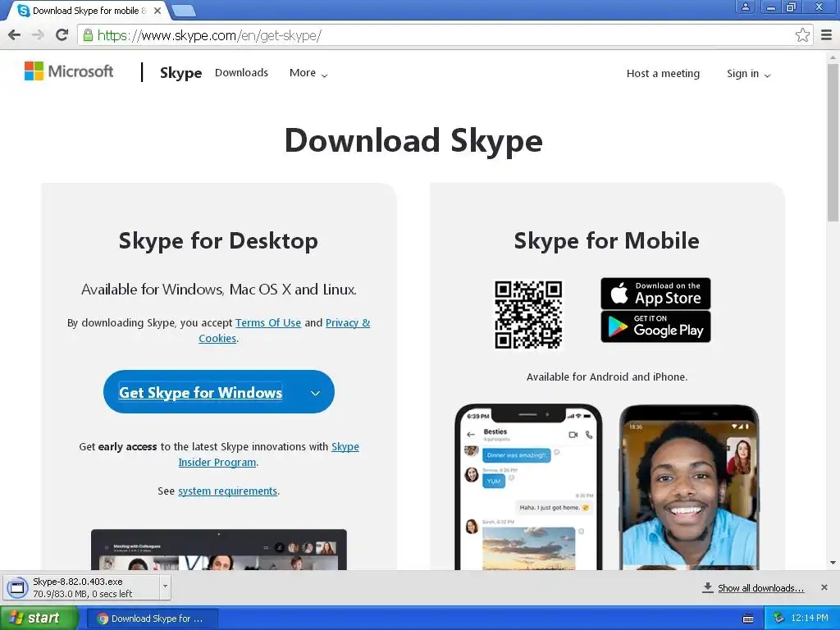Click the Android video call screenshot image
This screenshot has width=840, height=630.
689,487
